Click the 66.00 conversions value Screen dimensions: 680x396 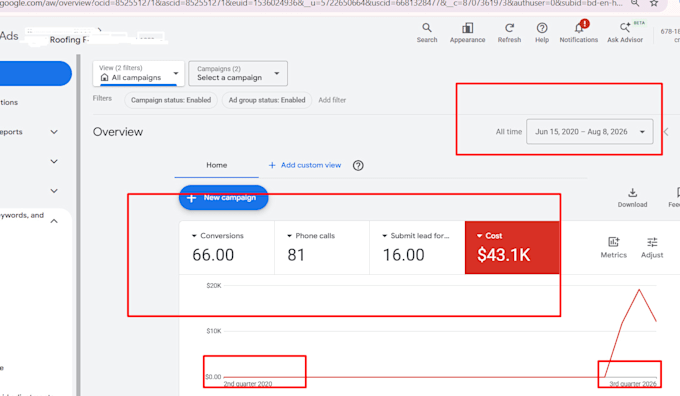213,255
